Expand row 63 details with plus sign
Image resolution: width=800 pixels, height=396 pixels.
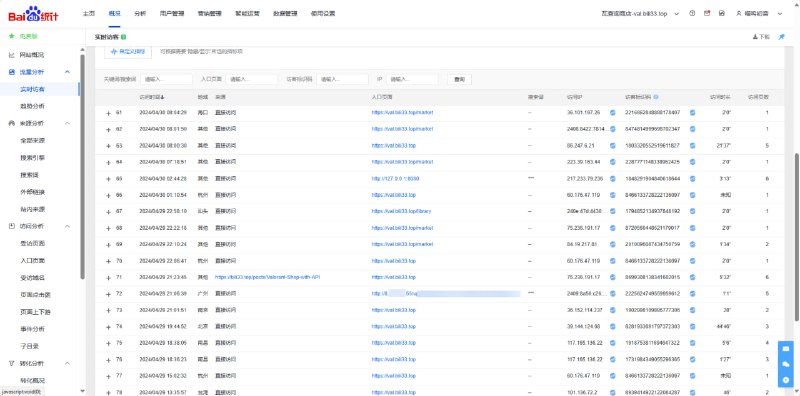pyautogui.click(x=108, y=146)
